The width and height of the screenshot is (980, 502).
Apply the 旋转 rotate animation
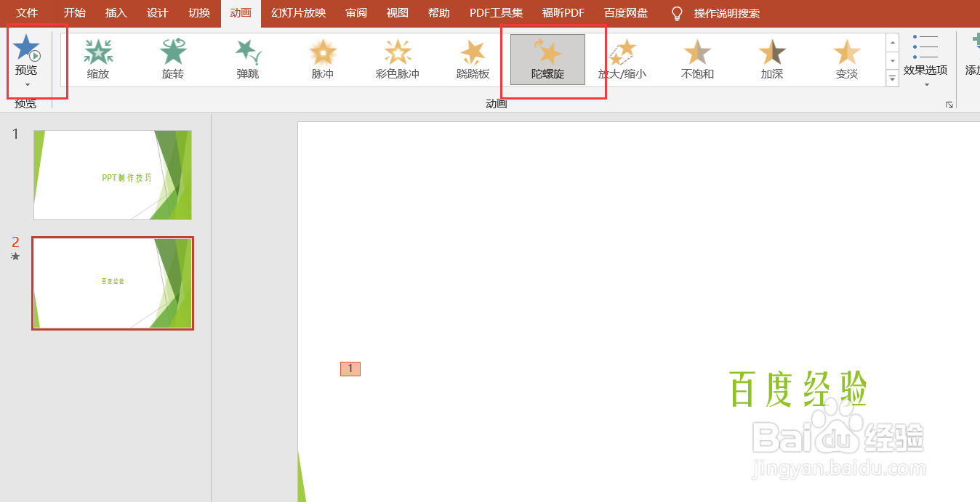[x=173, y=59]
